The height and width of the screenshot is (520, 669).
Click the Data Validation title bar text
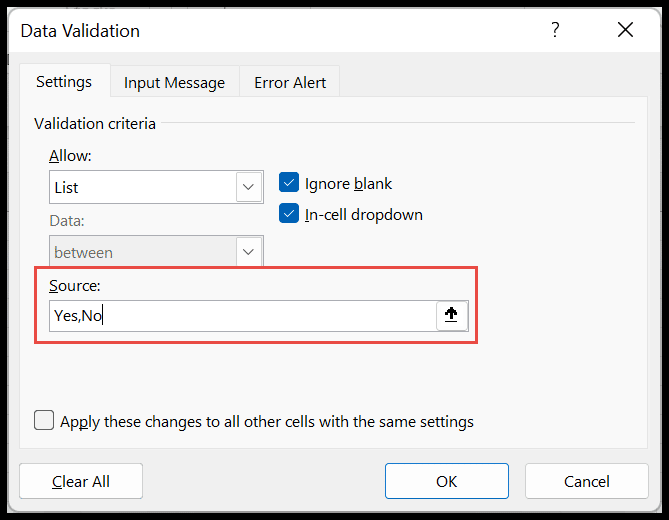coord(80,31)
